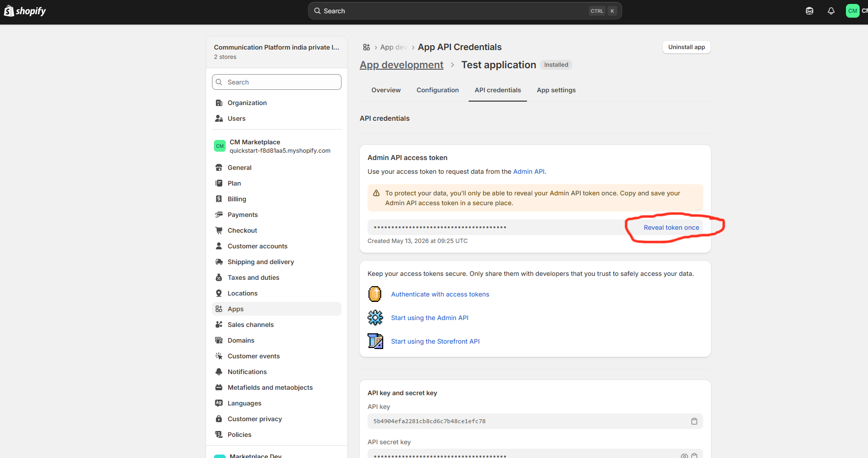The image size is (868, 458).
Task: Open the Sidekick assistant icon in top bar
Action: pos(810,11)
